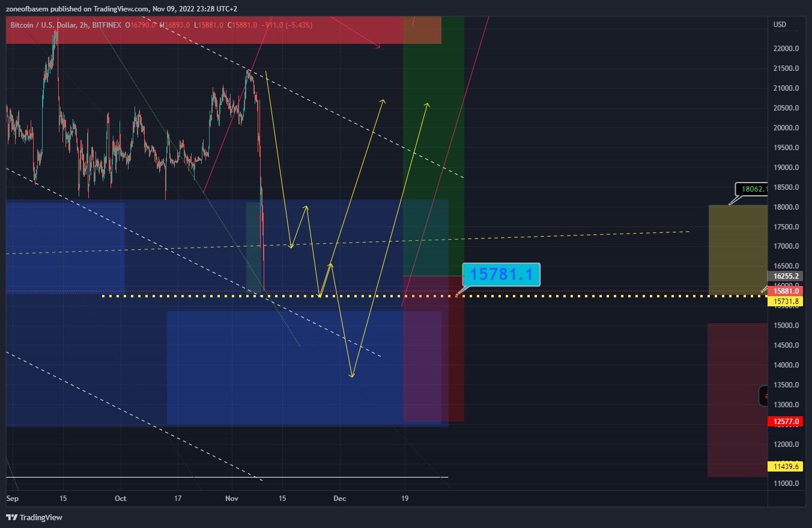The height and width of the screenshot is (528, 812).
Task: Click the 19000.0 price axis label
Action: tap(786, 168)
